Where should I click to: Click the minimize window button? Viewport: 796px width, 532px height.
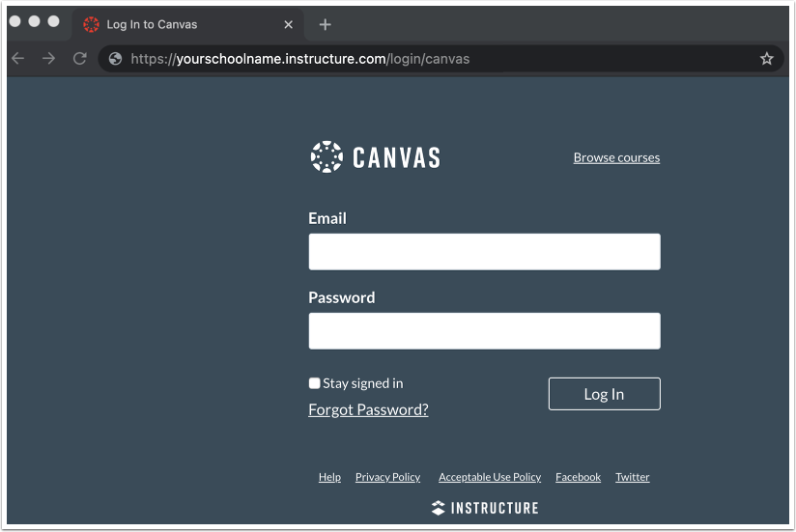pyautogui.click(x=34, y=21)
